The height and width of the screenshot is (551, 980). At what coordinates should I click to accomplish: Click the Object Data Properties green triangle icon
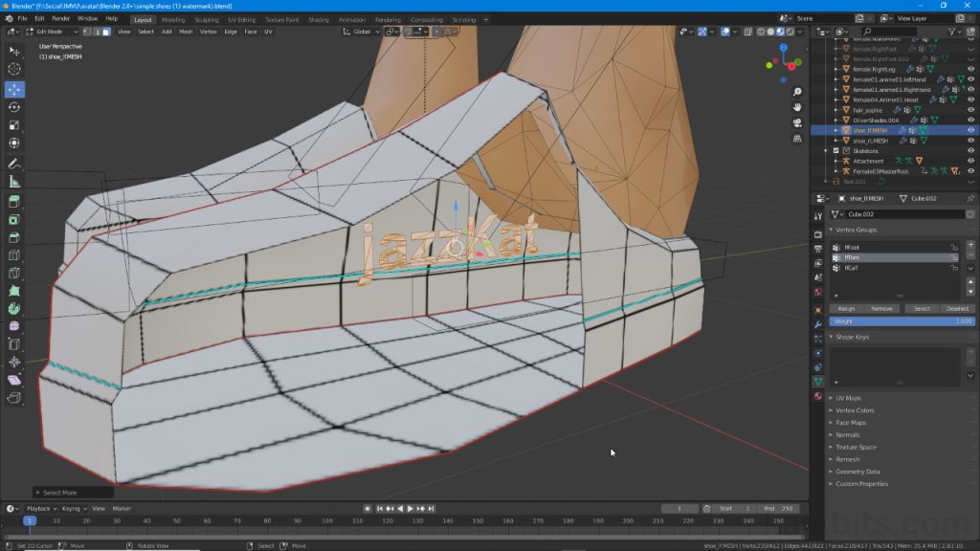tap(817, 380)
